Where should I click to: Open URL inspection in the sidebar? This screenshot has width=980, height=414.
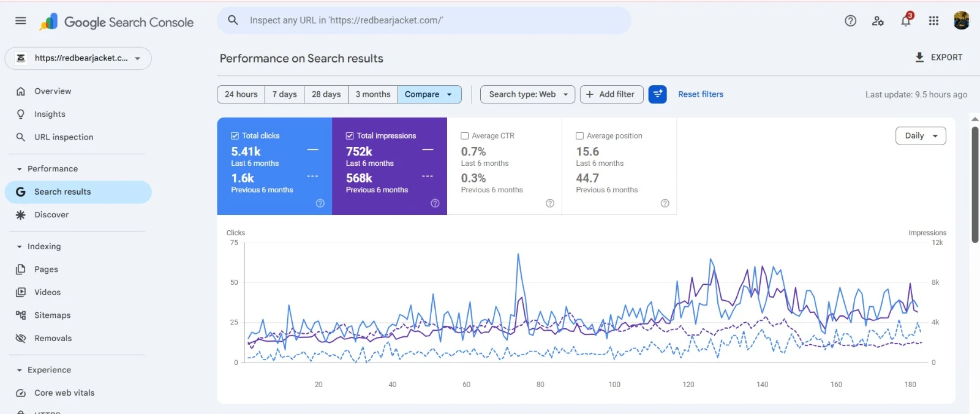pyautogui.click(x=78, y=137)
